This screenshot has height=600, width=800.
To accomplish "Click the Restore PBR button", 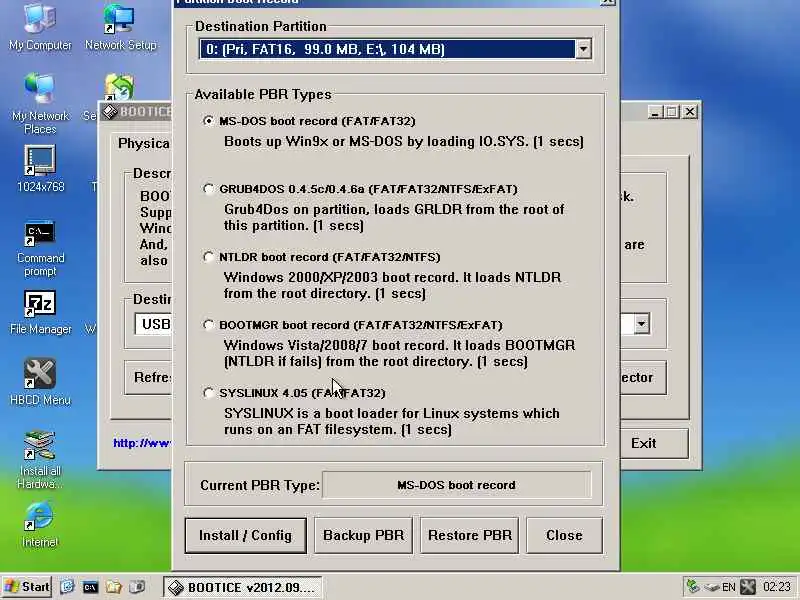I will tap(470, 535).
